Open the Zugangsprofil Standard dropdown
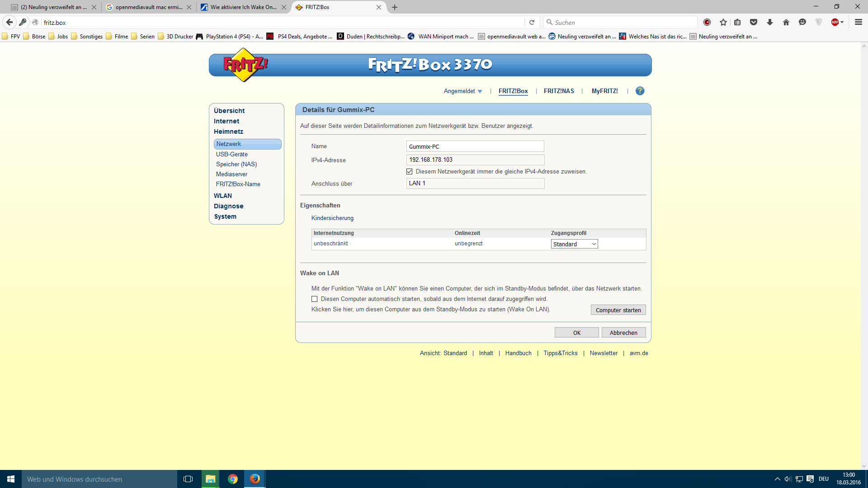 [x=574, y=244]
